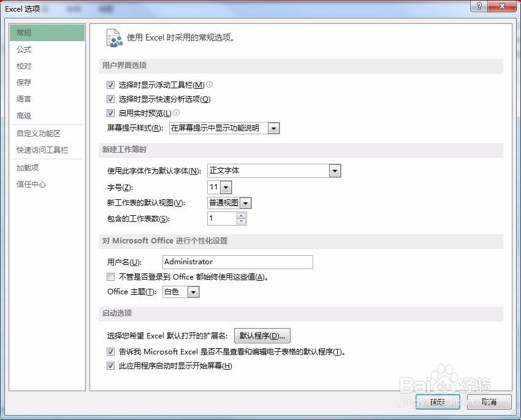Open the Office 主题 白色 dropdown
The width and height of the screenshot is (521, 420).
click(193, 292)
